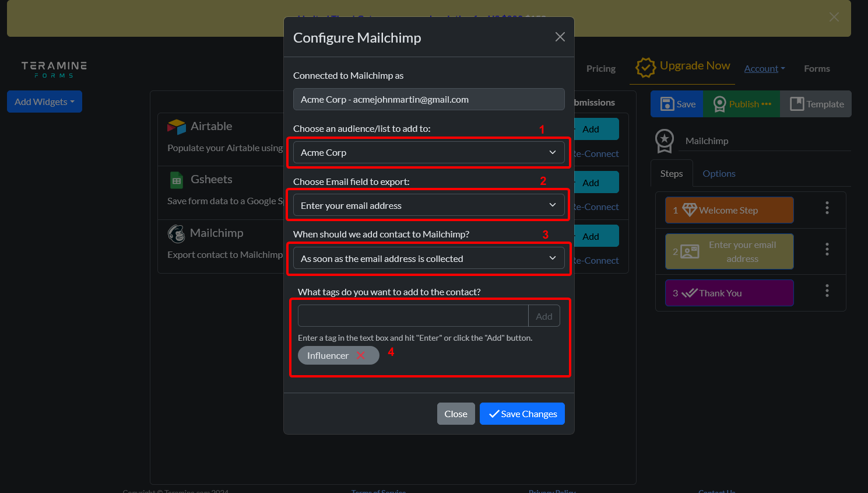Click the Gsheets integration title
Viewport: 868px width, 493px height.
(212, 179)
